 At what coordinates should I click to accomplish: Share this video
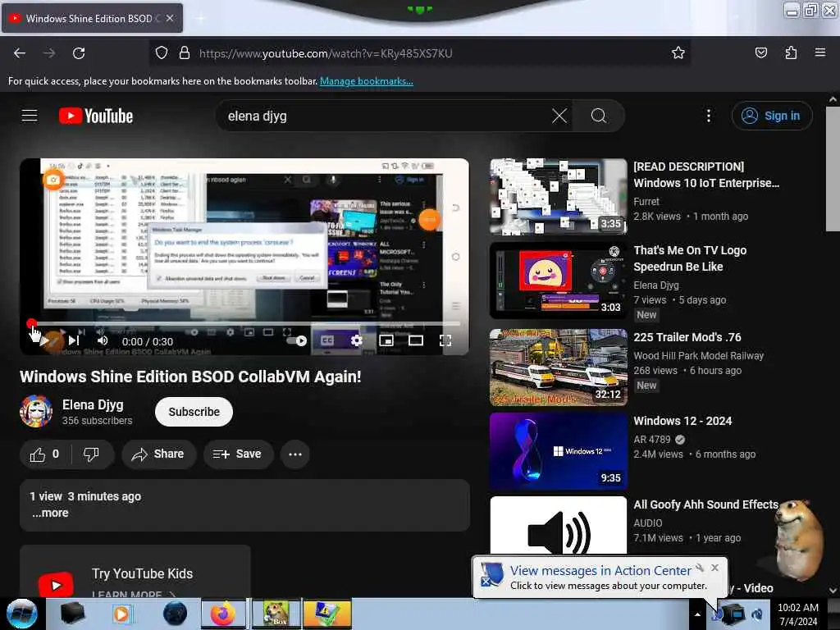158,454
